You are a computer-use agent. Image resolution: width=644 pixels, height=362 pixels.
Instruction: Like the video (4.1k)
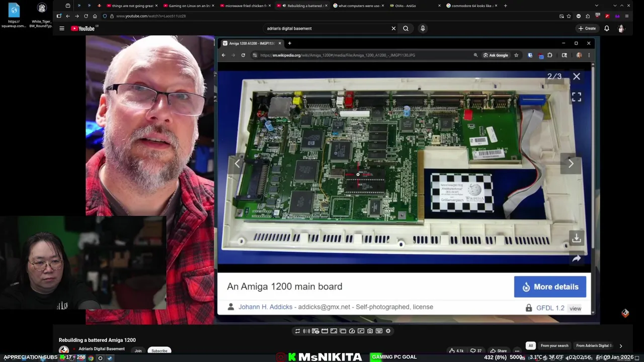click(456, 350)
